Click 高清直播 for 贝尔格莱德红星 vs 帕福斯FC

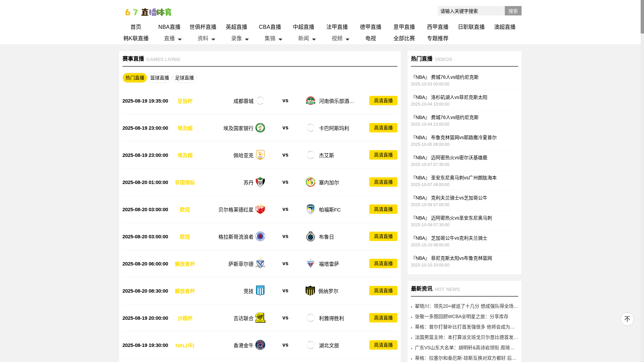[x=383, y=209]
